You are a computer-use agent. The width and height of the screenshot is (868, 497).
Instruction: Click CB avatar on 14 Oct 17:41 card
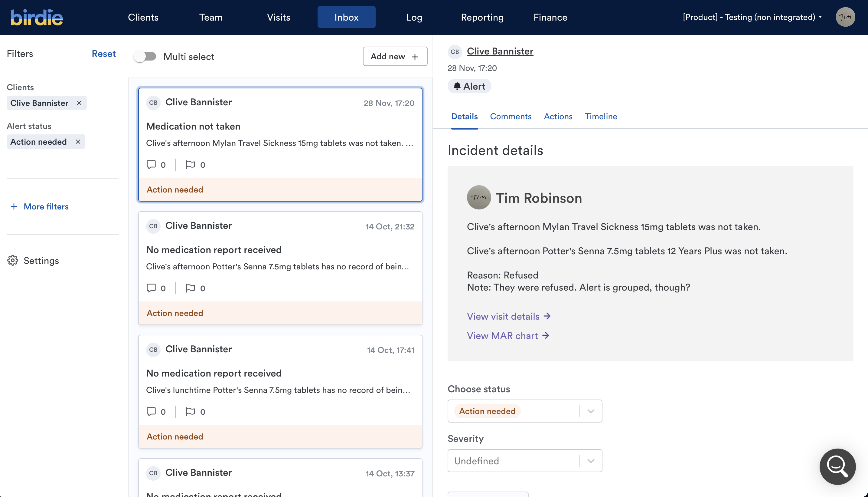click(x=153, y=350)
